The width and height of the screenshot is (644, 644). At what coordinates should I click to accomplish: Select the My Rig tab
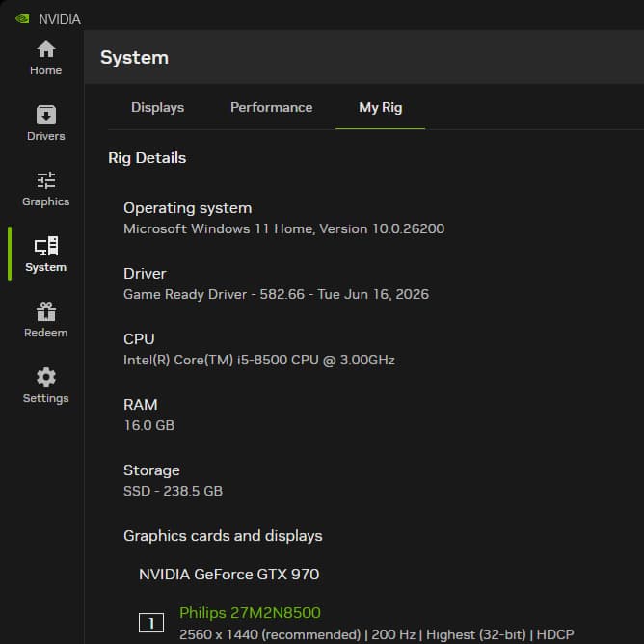380,107
